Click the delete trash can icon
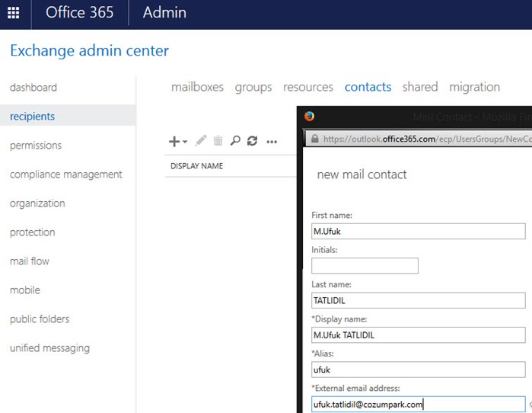Image resolution: width=532 pixels, height=413 pixels. pyautogui.click(x=218, y=141)
